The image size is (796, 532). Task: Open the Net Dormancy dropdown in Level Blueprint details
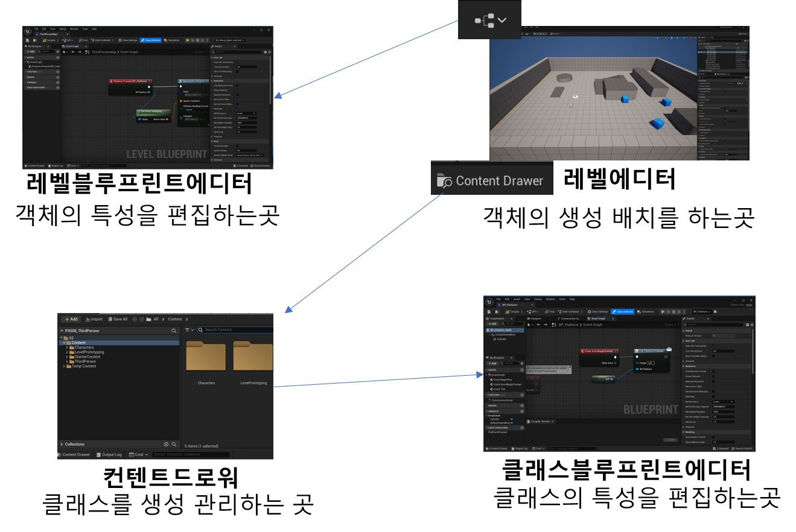(x=246, y=113)
